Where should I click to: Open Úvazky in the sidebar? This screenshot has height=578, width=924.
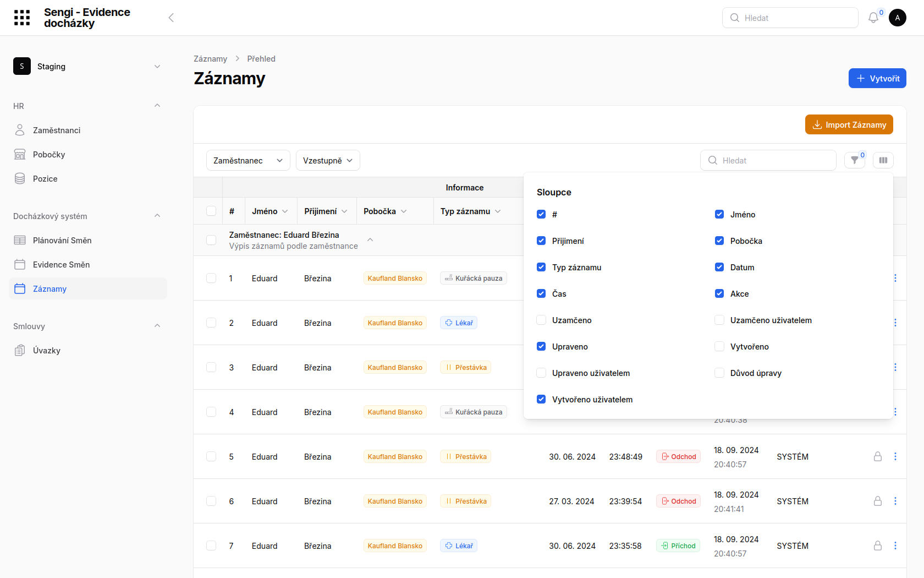(88, 350)
